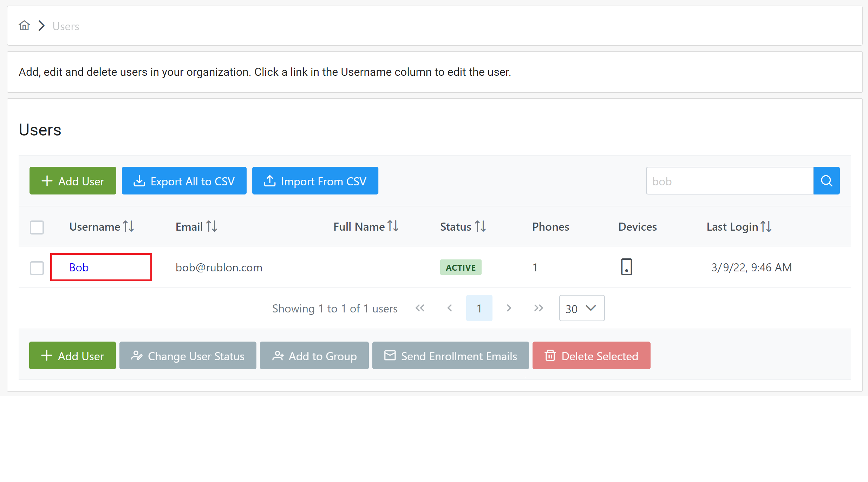The height and width of the screenshot is (482, 868).
Task: Go to last page double-chevron
Action: tap(539, 308)
